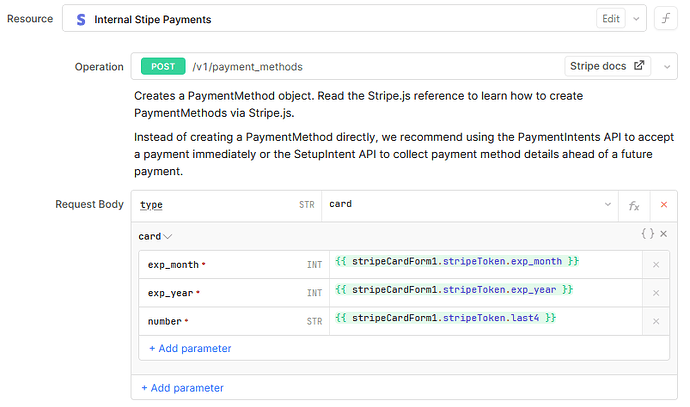The width and height of the screenshot is (690, 407).
Task: Click INT type label on exp_year row
Action: (315, 293)
